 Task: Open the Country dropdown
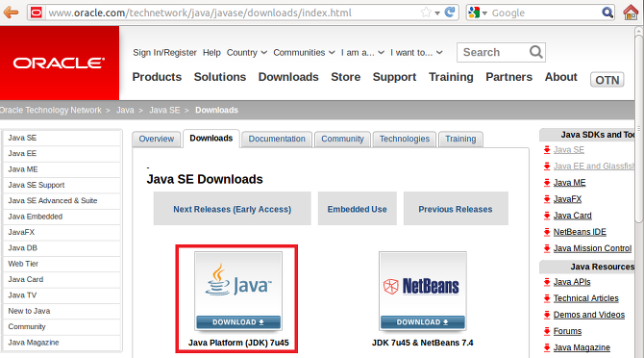tap(247, 53)
